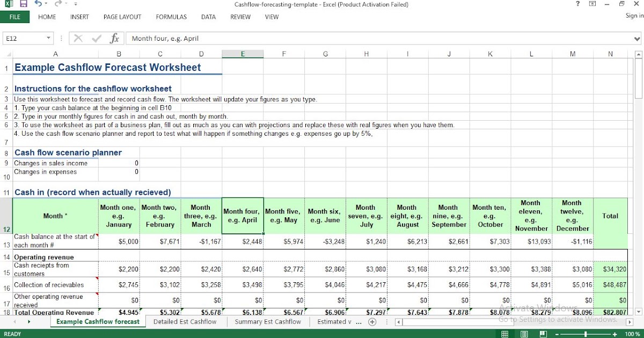Click the Sign in link
The image size is (644, 338).
(634, 16)
